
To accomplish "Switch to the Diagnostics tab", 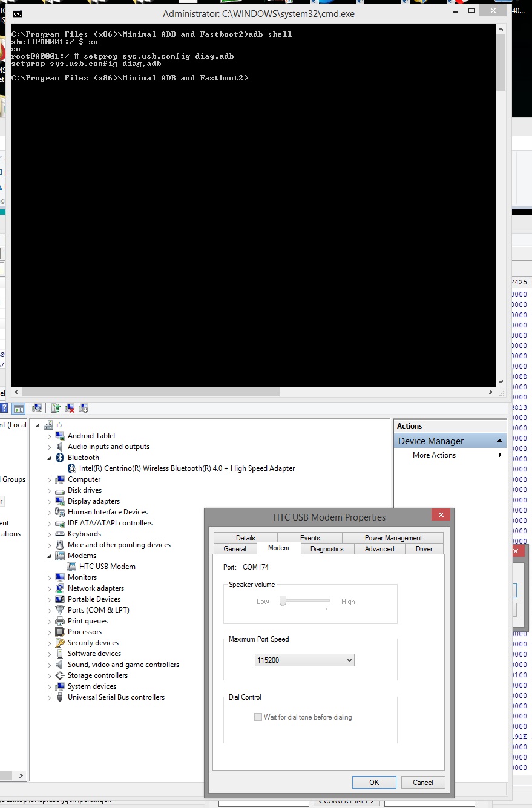I will (x=327, y=549).
